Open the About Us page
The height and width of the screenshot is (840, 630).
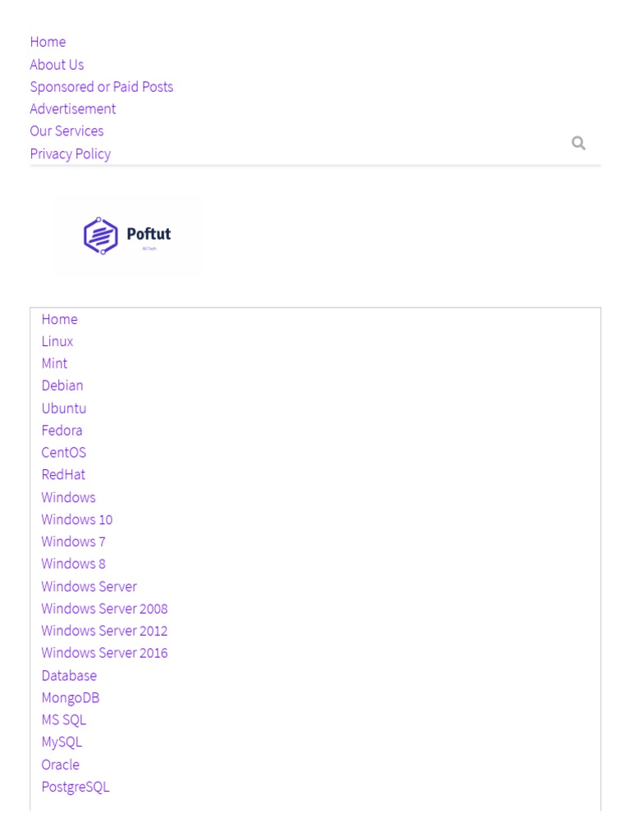point(57,65)
